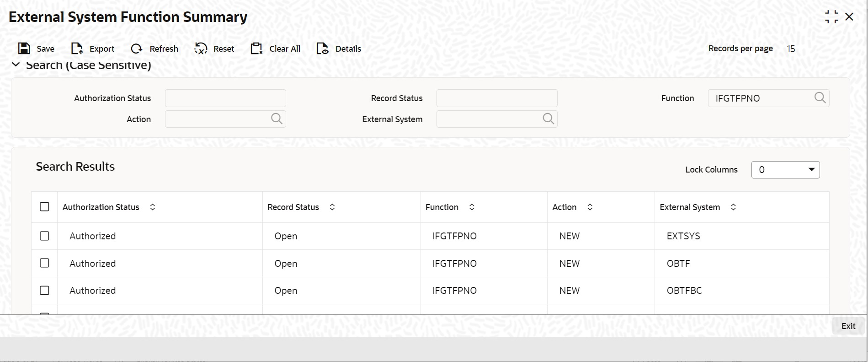
Task: Click the Refresh circular arrow icon
Action: (x=137, y=49)
